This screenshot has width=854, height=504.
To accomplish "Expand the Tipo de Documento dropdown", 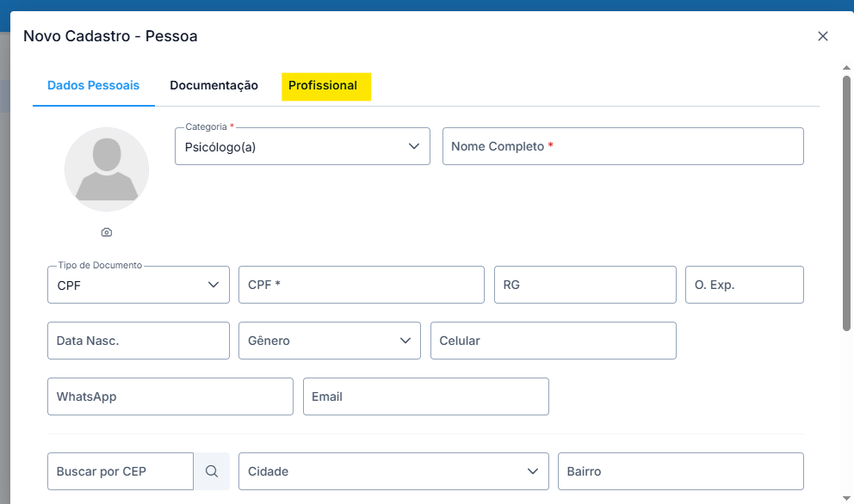I will coord(139,285).
